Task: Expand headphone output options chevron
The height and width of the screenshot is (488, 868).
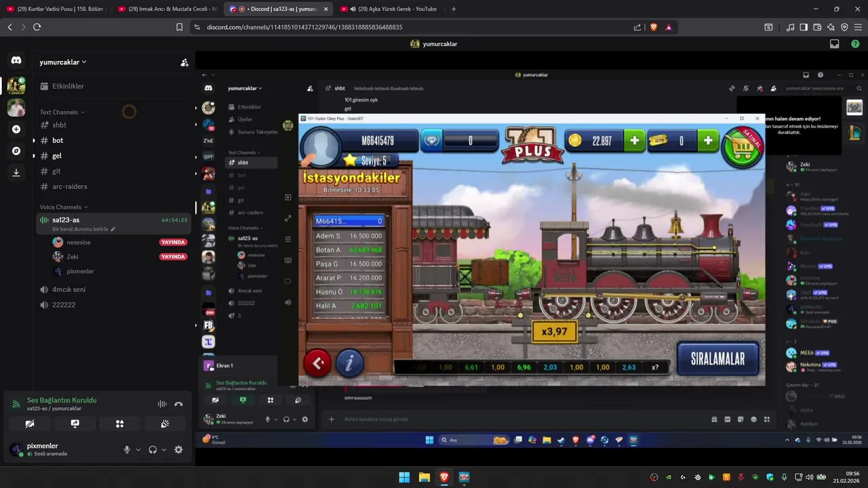Action: (163, 449)
